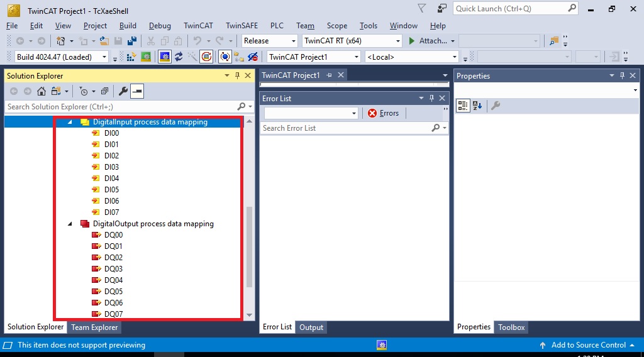Click Solution Explorer Home icon
This screenshot has width=644, height=357.
click(41, 91)
